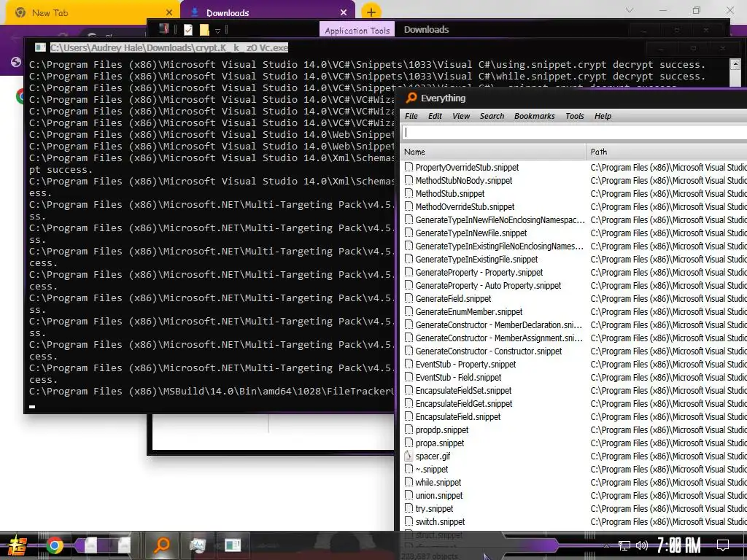Click ~.snippet file name
Viewport: 747px width, 560px height.
pyautogui.click(x=432, y=469)
